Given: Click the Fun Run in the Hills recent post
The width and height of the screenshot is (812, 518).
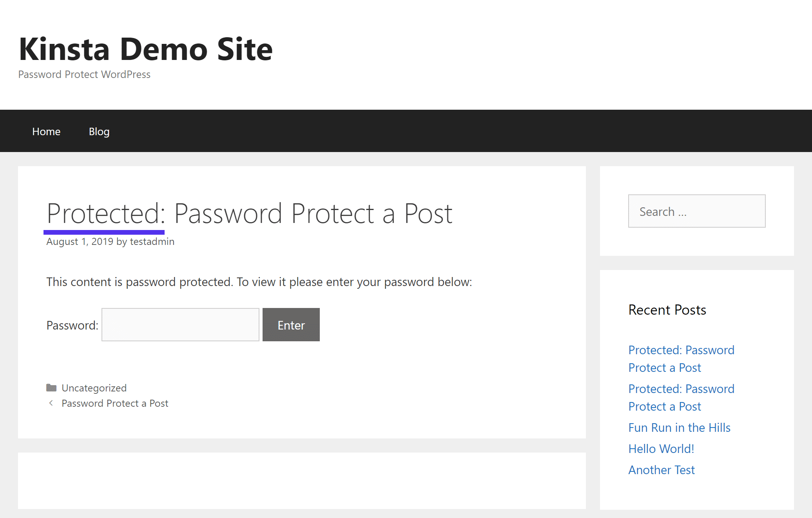Looking at the screenshot, I should [x=679, y=427].
